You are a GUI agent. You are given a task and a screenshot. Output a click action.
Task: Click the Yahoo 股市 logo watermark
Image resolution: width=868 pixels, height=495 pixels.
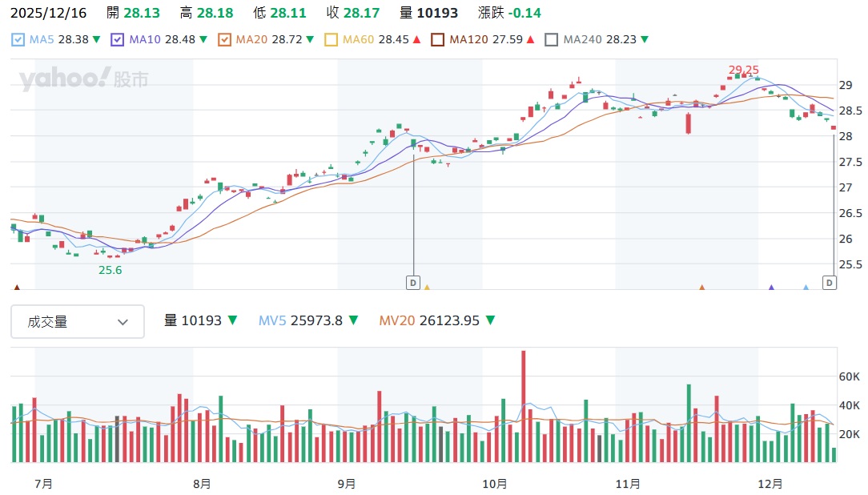[84, 78]
